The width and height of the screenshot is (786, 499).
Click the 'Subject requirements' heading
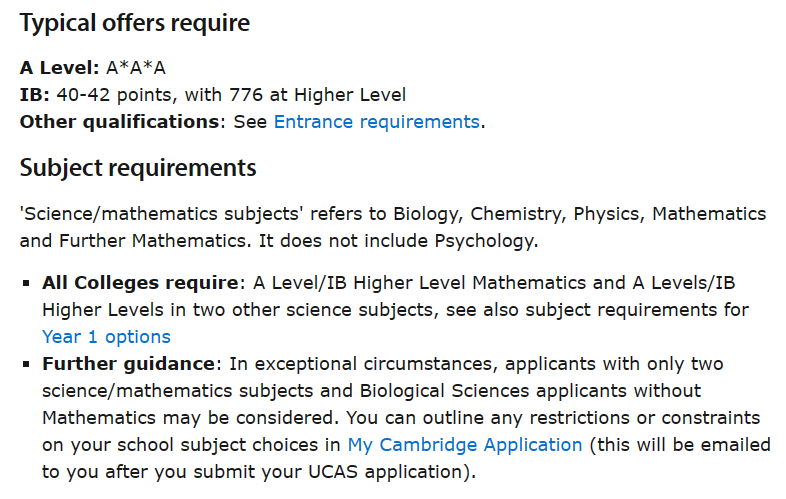click(138, 166)
